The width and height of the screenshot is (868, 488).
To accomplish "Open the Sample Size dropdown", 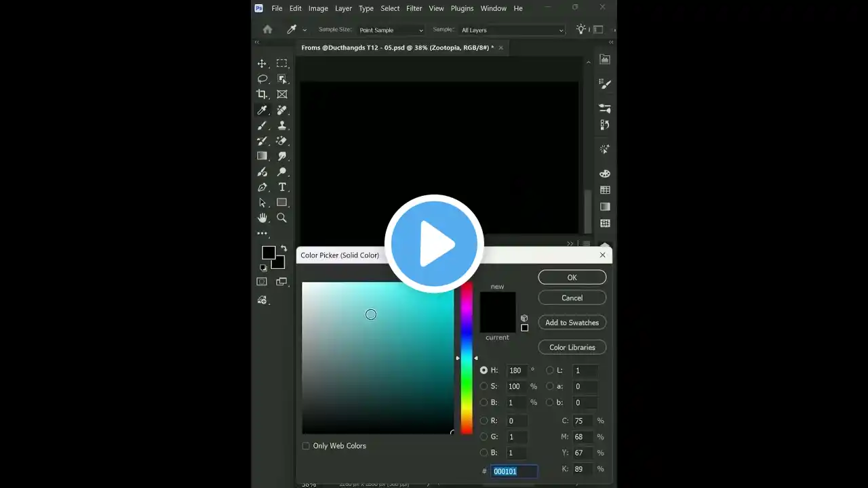I will point(391,30).
